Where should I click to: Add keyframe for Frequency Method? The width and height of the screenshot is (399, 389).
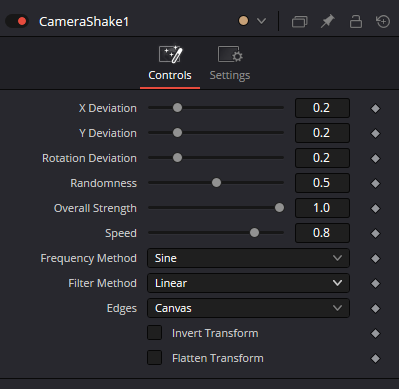375,258
